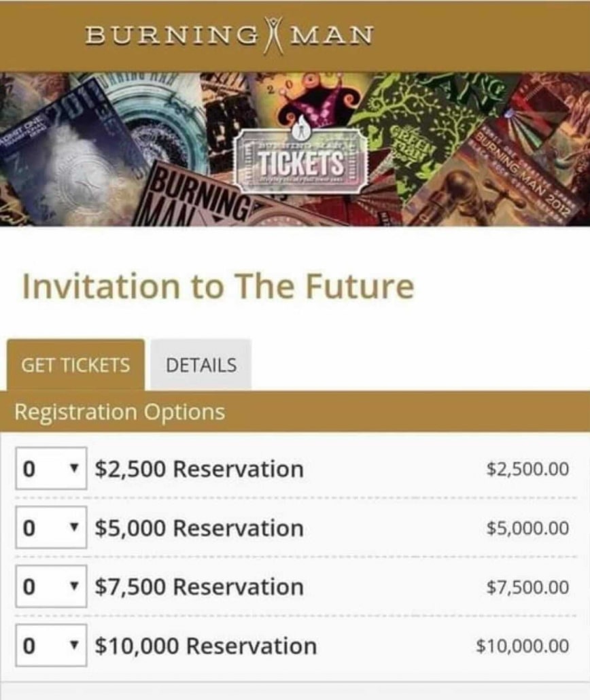Click the Registration Options header bar

(x=295, y=412)
